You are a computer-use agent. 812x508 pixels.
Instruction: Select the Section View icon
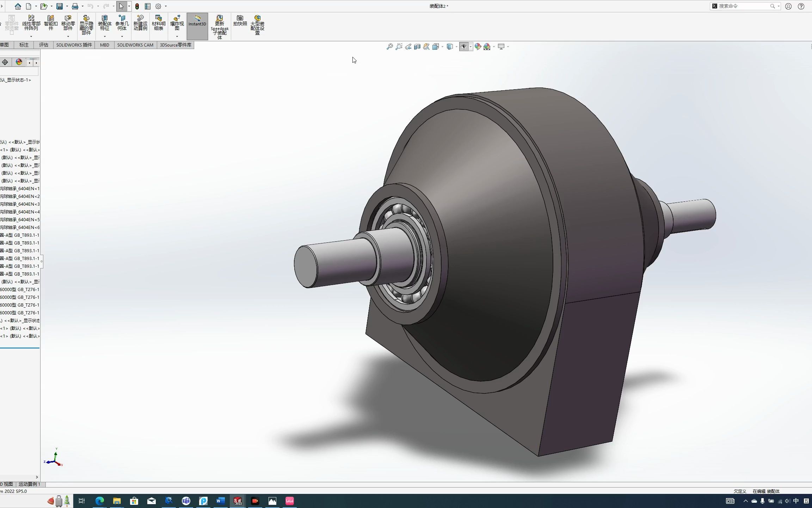pos(417,46)
